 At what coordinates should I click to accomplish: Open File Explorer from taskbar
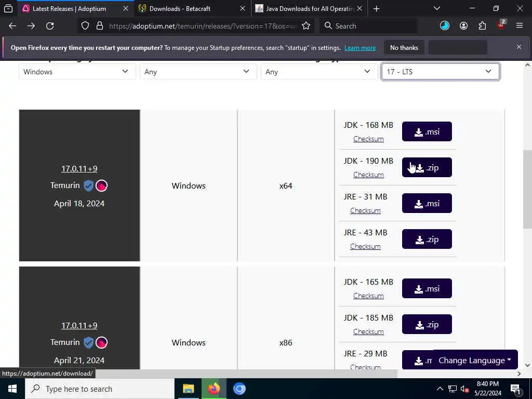[188, 389]
